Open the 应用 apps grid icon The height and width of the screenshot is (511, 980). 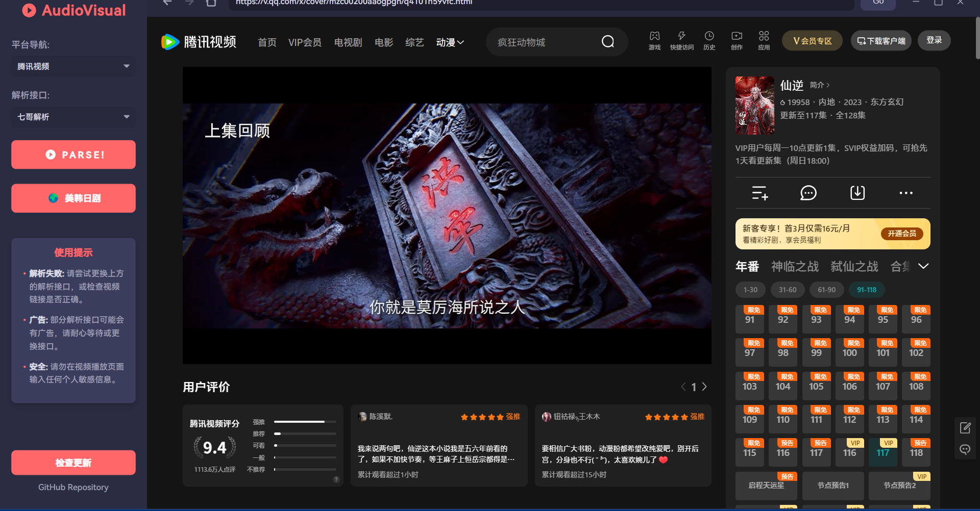pos(764,40)
